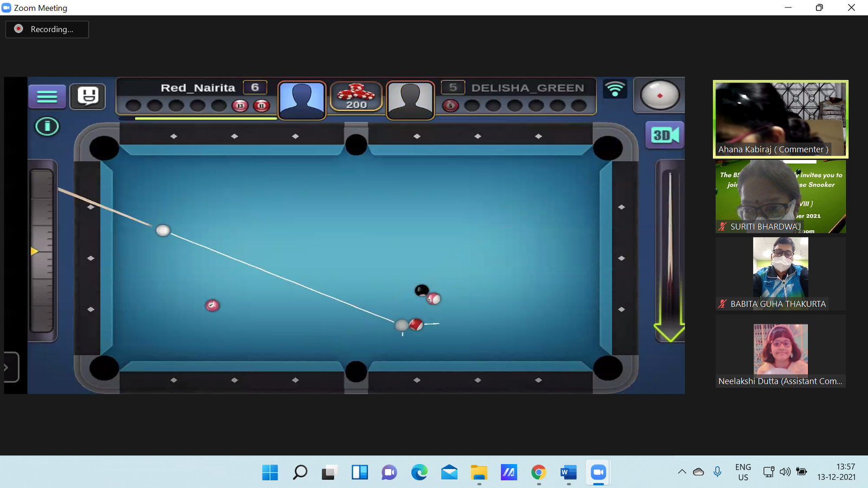Open volume control in system tray

pyautogui.click(x=785, y=472)
